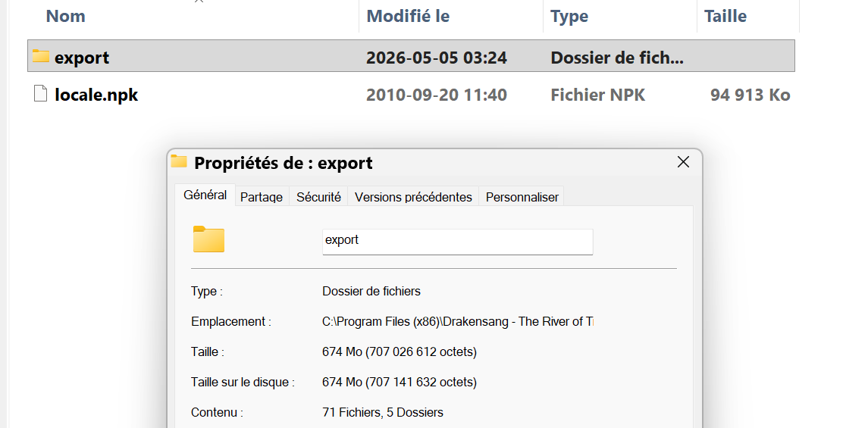Click the large folder icon beside the name field
The image size is (868, 428).
click(x=208, y=239)
